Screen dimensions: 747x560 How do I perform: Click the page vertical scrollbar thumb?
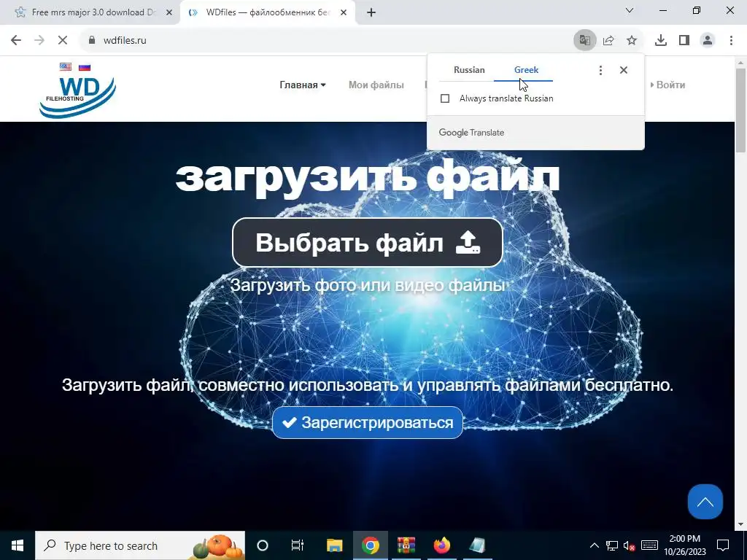pyautogui.click(x=741, y=111)
